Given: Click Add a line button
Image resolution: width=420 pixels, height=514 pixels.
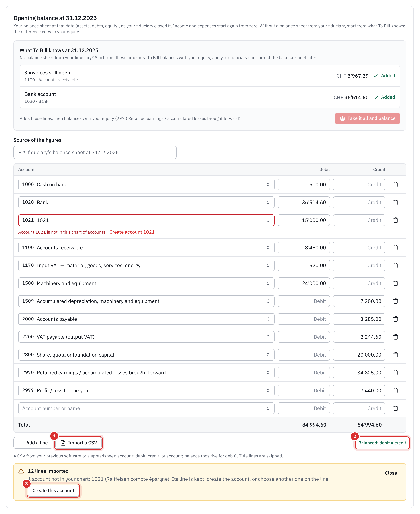Looking at the screenshot, I should [x=33, y=443].
